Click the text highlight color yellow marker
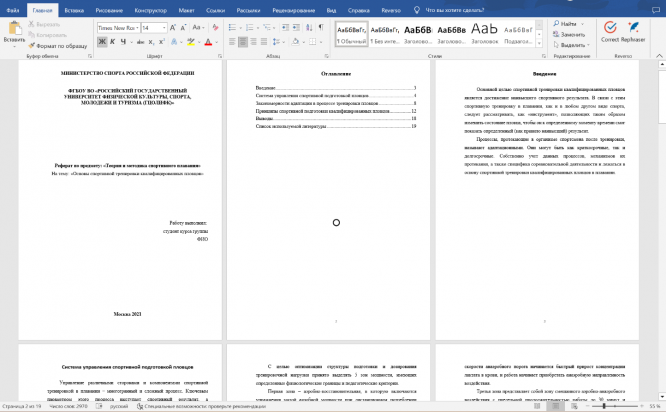The width and height of the screenshot is (666, 412). click(191, 42)
